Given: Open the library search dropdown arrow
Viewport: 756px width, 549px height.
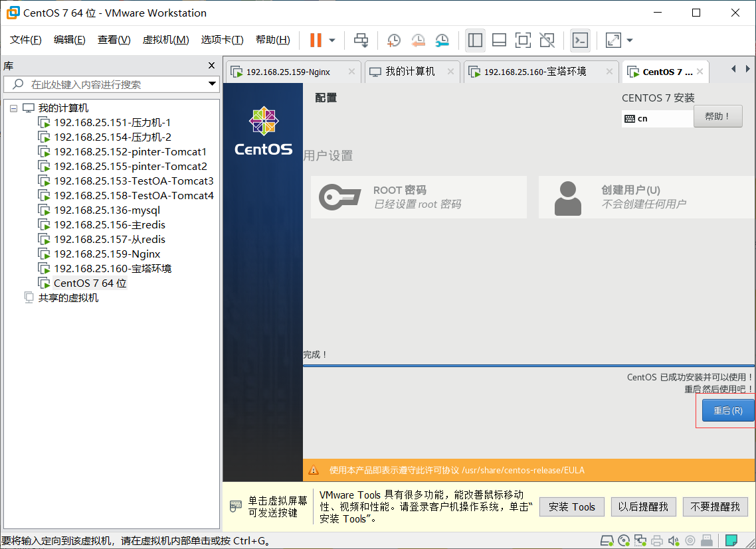Looking at the screenshot, I should tap(212, 84).
